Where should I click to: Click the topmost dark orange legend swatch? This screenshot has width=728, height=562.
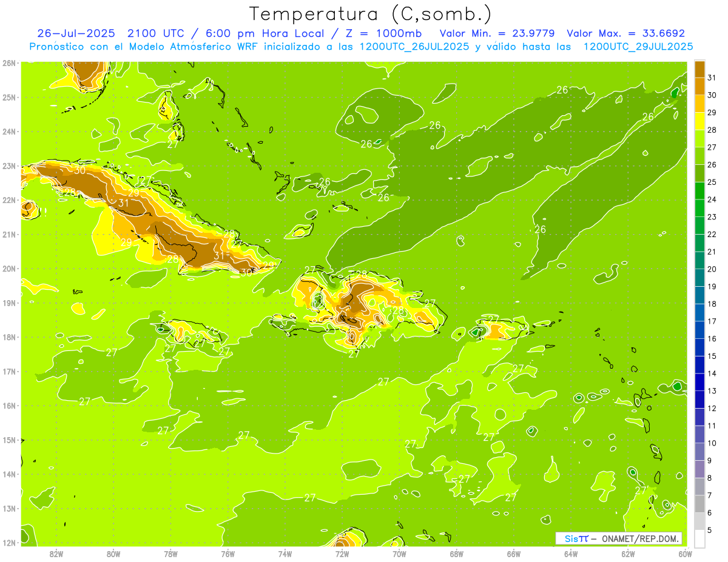click(699, 69)
